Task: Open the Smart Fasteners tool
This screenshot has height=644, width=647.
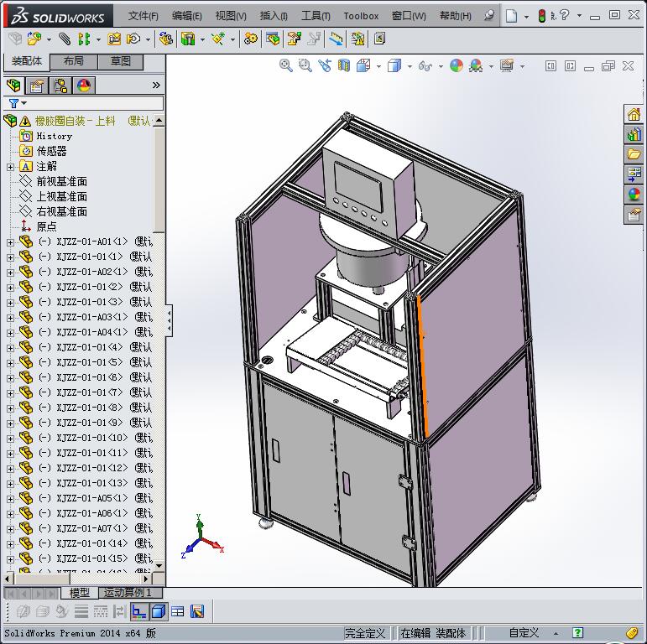Action: click(x=114, y=39)
